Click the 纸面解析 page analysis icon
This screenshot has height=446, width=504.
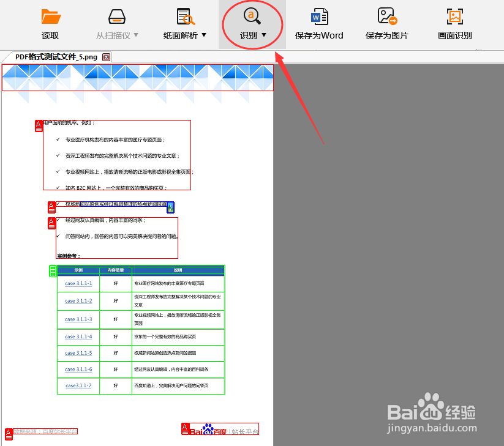click(186, 17)
